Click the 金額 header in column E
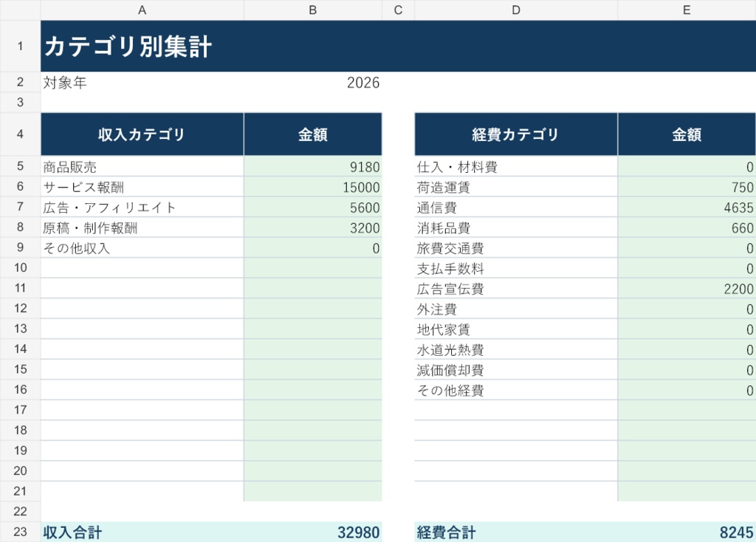 687,134
